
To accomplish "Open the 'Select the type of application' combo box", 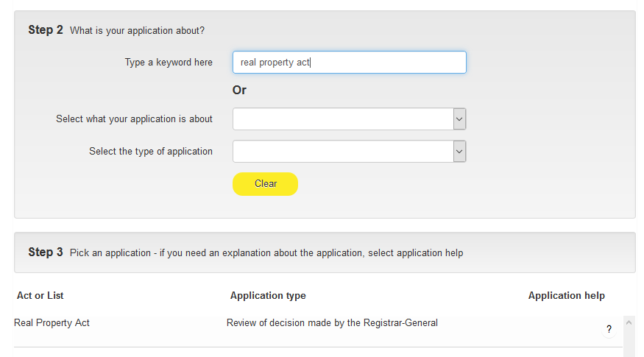I will 349,152.
